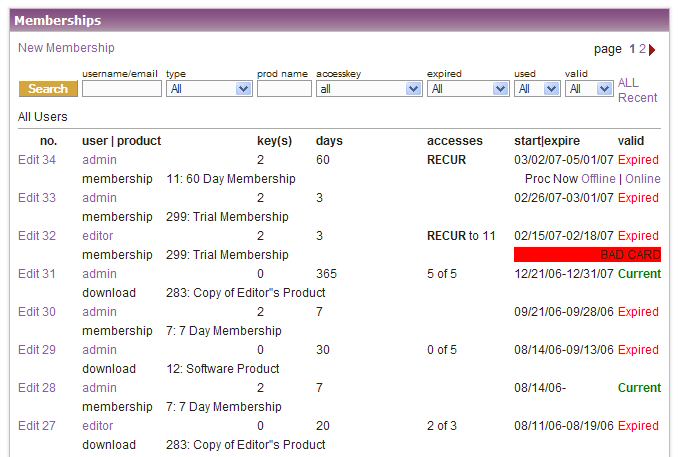Screen dimensions: 678x457
Task: Click '12: Software Product' text
Action: click(223, 369)
